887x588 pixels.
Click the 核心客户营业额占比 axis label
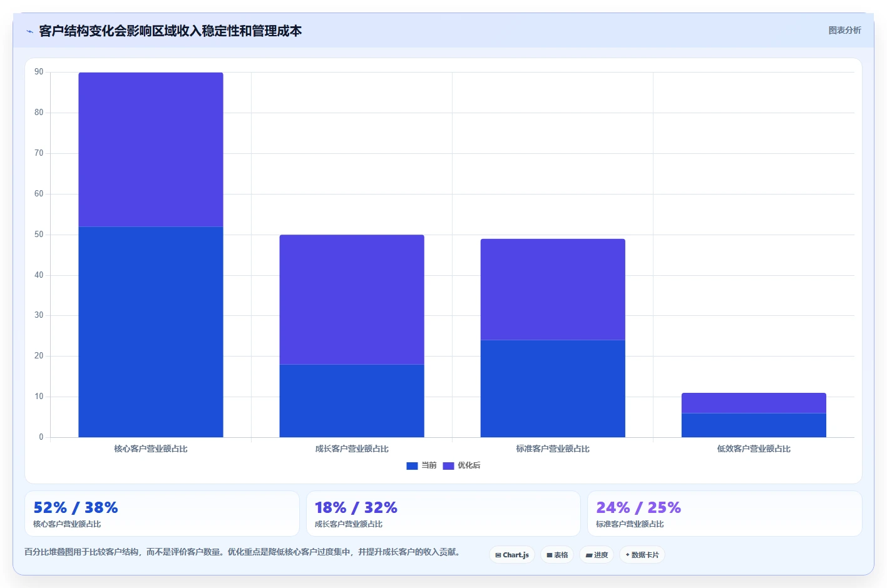point(151,449)
